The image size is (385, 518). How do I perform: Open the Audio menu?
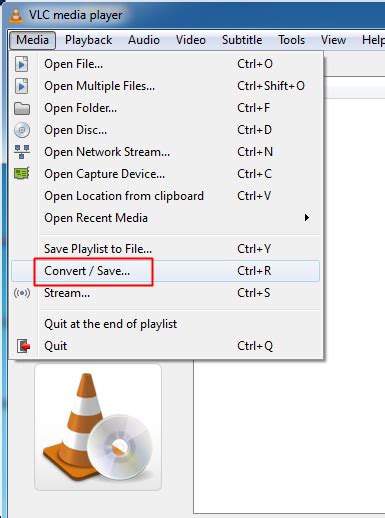pos(144,40)
